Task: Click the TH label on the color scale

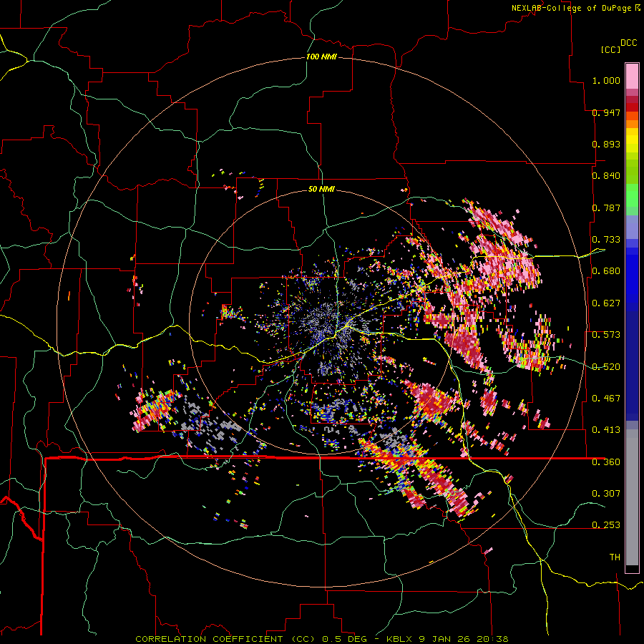Action: (x=615, y=557)
